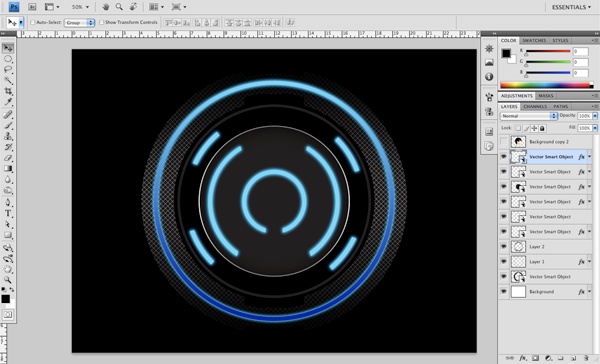Click the Layer 2 layer row
Screen dimensions: 600x364
pos(546,246)
